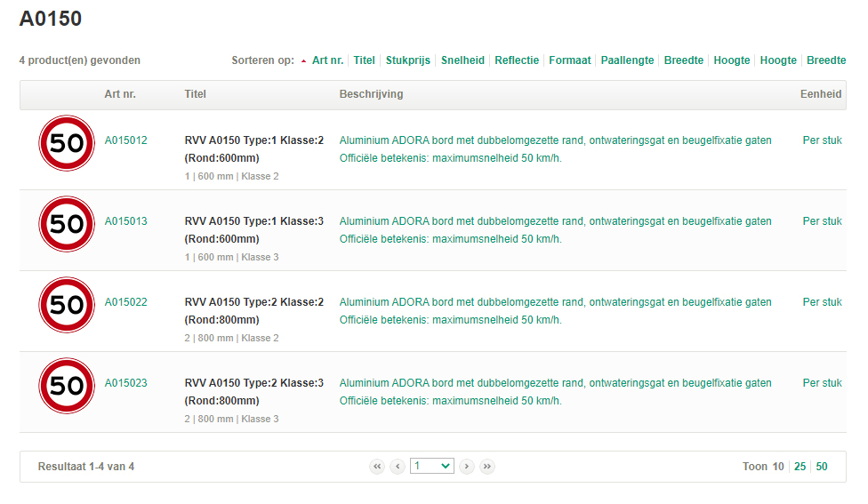Go to first page of results

377,467
